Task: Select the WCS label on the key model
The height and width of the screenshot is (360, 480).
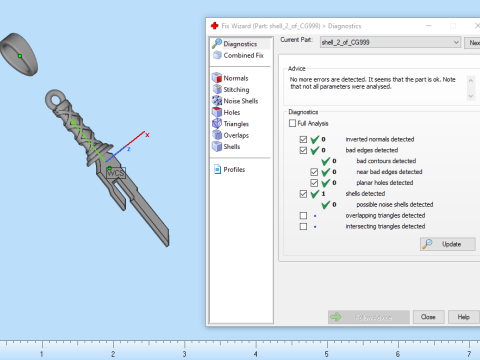Action: 116,173
